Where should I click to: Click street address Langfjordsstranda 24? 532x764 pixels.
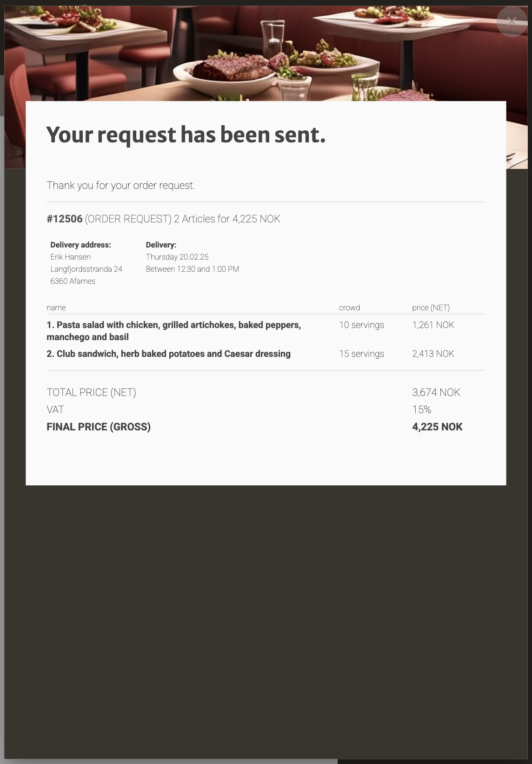pos(86,269)
